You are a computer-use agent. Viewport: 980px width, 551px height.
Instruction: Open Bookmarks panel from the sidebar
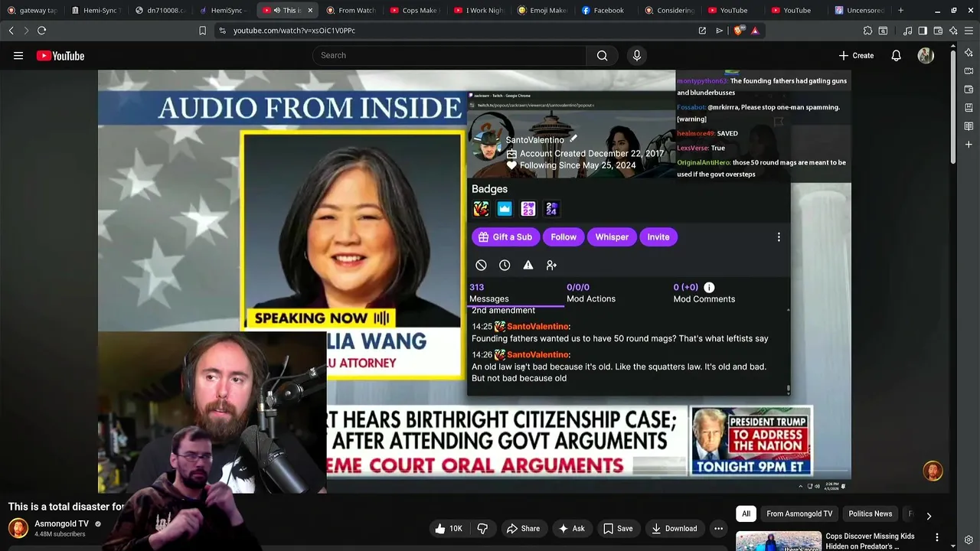coord(969,108)
